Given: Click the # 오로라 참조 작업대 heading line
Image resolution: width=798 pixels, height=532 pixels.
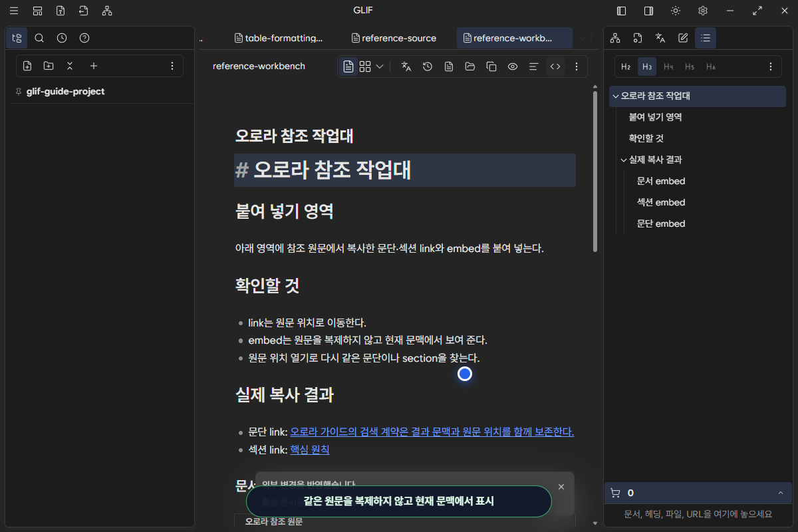Looking at the screenshot, I should point(405,170).
